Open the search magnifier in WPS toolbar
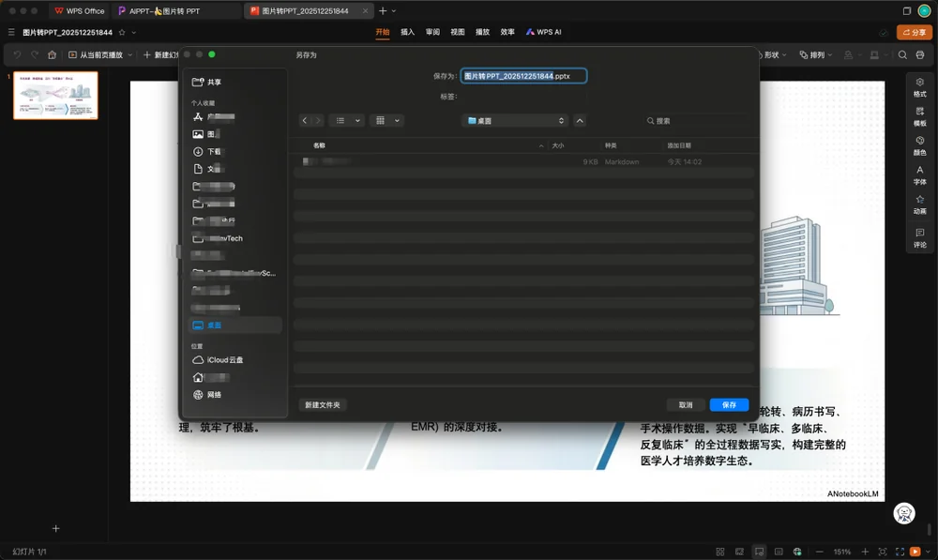 point(902,54)
